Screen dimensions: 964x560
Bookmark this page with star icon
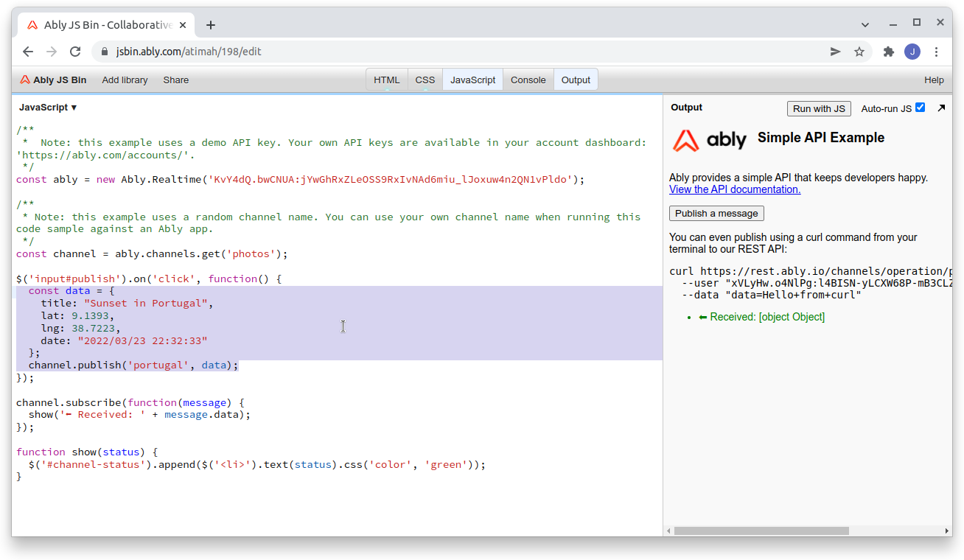[x=859, y=52]
